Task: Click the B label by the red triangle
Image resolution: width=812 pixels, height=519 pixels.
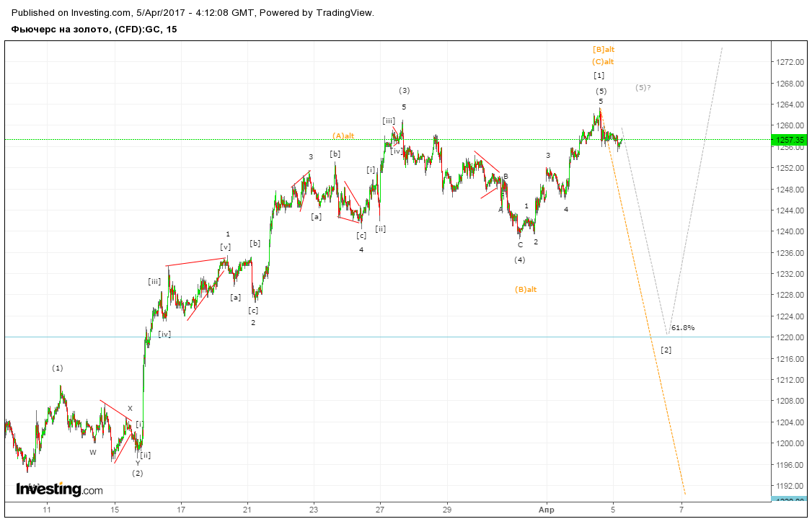Action: point(506,177)
